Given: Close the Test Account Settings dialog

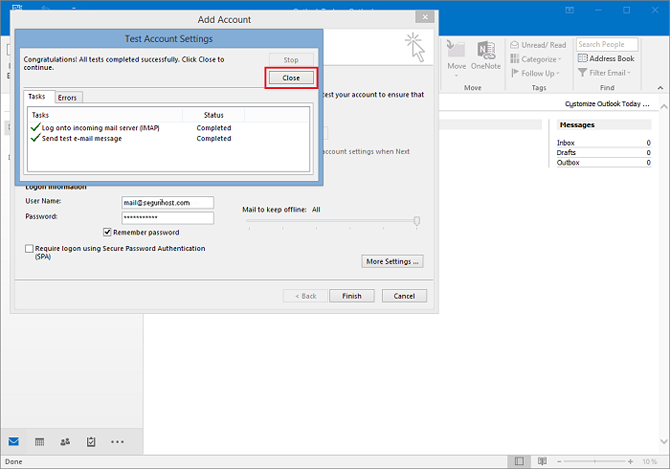Looking at the screenshot, I should tap(291, 77).
